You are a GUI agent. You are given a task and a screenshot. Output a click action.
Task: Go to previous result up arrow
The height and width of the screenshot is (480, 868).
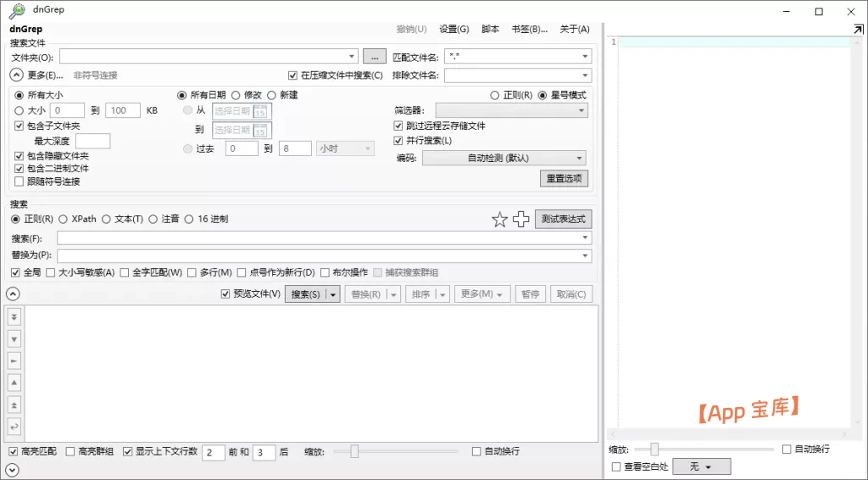point(14,382)
